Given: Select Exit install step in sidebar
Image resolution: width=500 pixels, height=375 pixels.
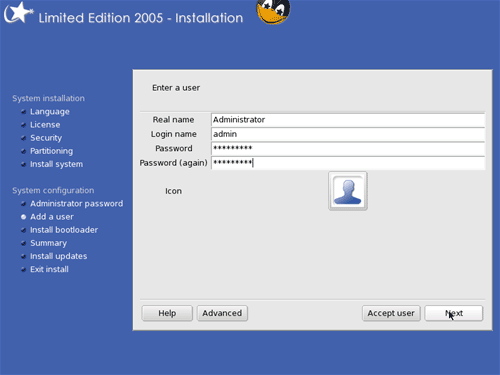Looking at the screenshot, I should (x=49, y=269).
